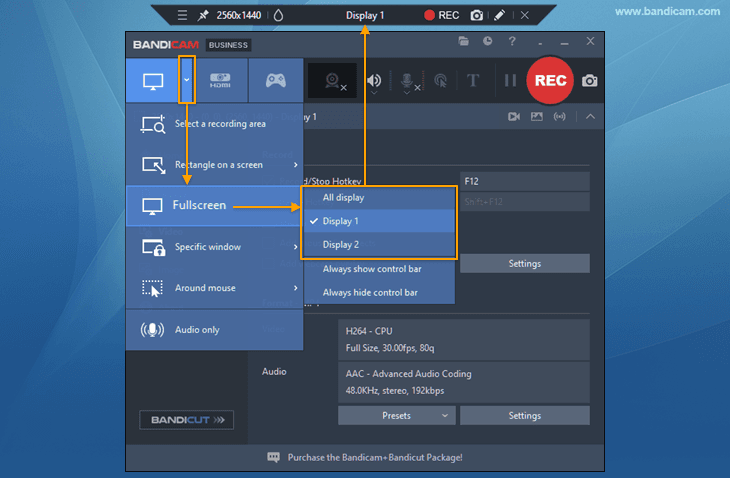The width and height of the screenshot is (730, 478).
Task: Open the scheduled recording clock icon
Action: tap(487, 41)
